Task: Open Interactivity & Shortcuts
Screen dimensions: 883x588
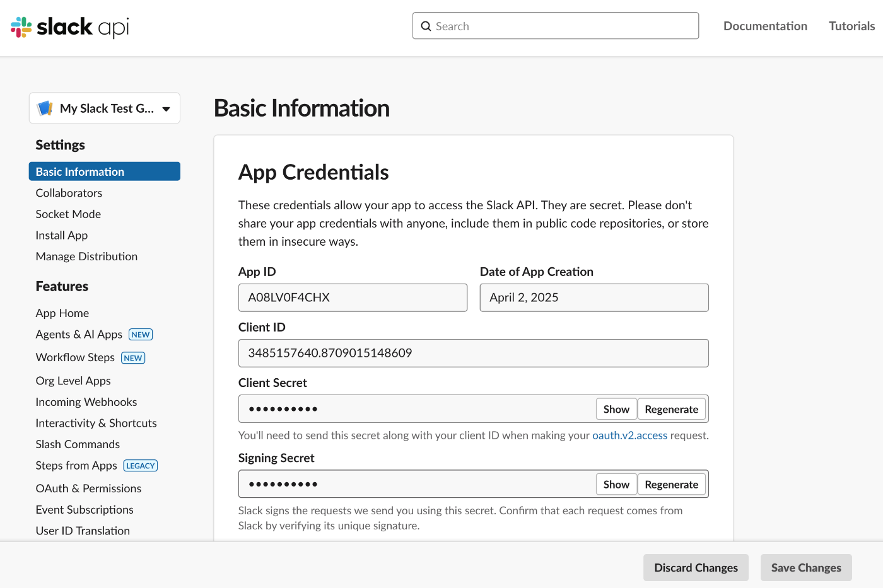Action: 96,424
